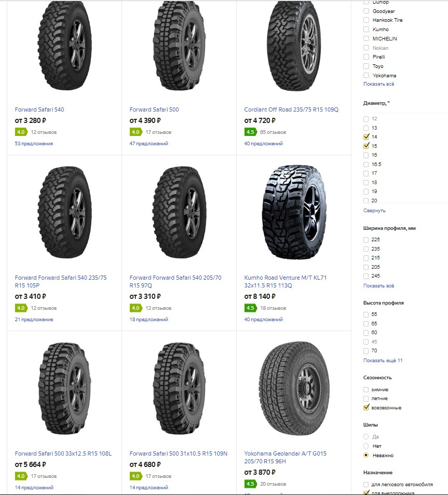Select the Нет radio button under Шипы

click(x=366, y=446)
